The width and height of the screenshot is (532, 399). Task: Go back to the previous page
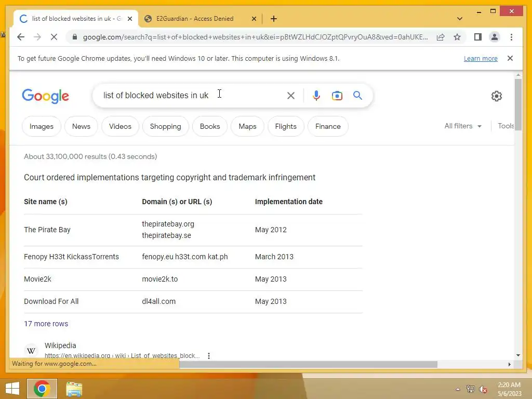coord(21,37)
